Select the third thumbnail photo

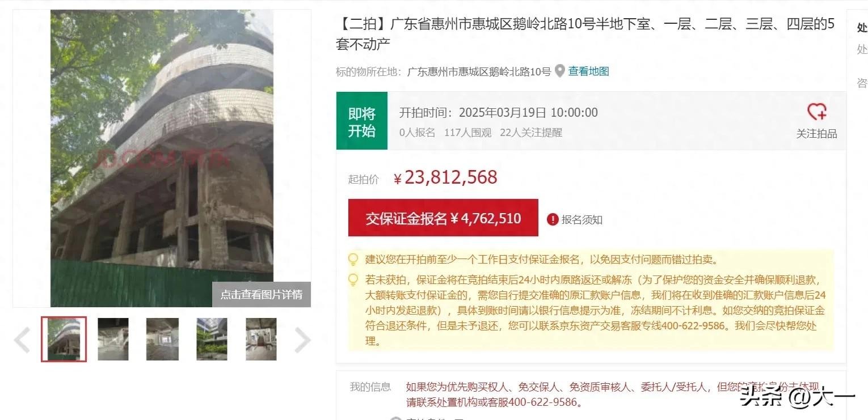click(x=162, y=339)
